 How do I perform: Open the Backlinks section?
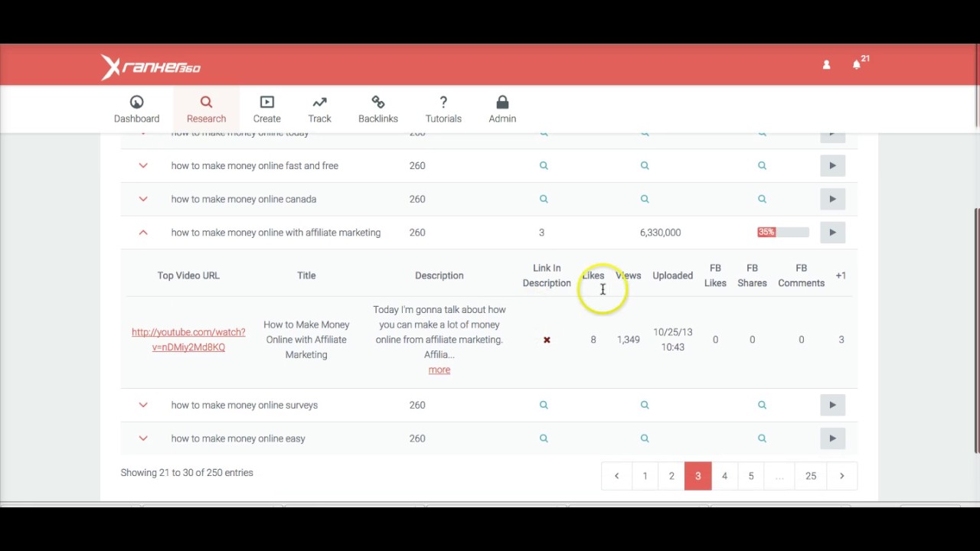[x=377, y=109]
